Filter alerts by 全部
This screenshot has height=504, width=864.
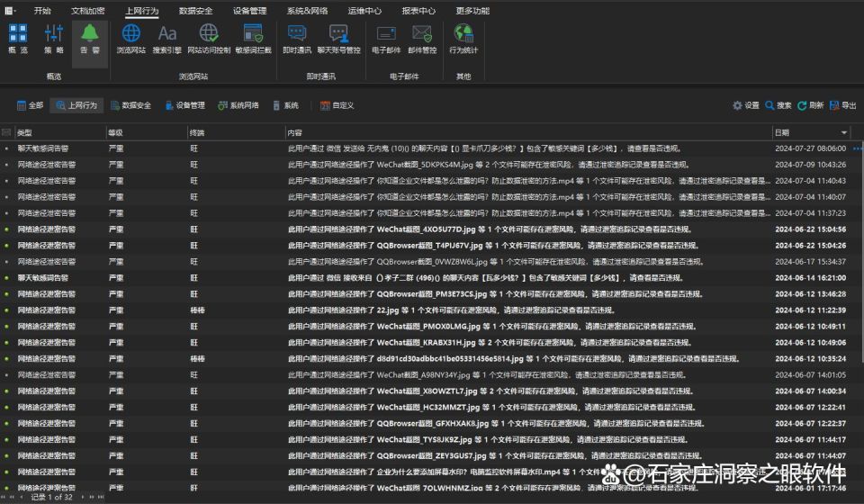tap(30, 105)
